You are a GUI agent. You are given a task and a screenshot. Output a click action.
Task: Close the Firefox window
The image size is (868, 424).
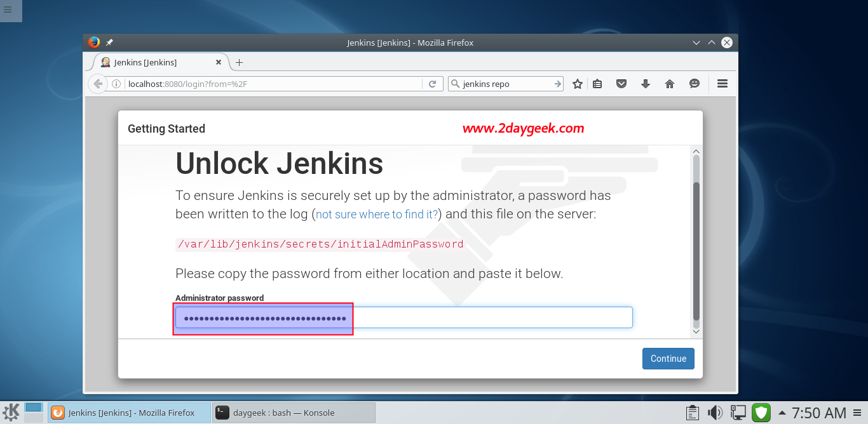tap(727, 43)
